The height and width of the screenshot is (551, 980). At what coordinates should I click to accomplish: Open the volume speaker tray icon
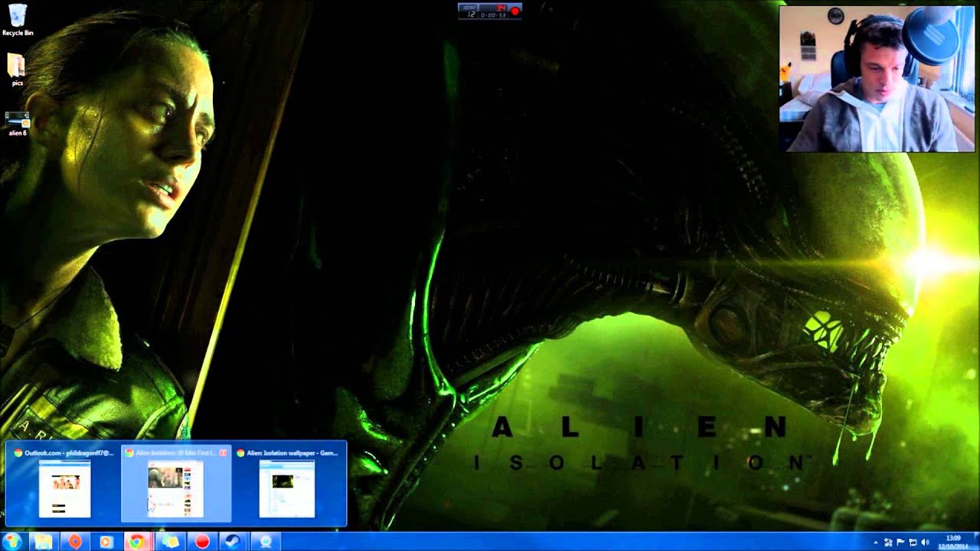tap(926, 543)
